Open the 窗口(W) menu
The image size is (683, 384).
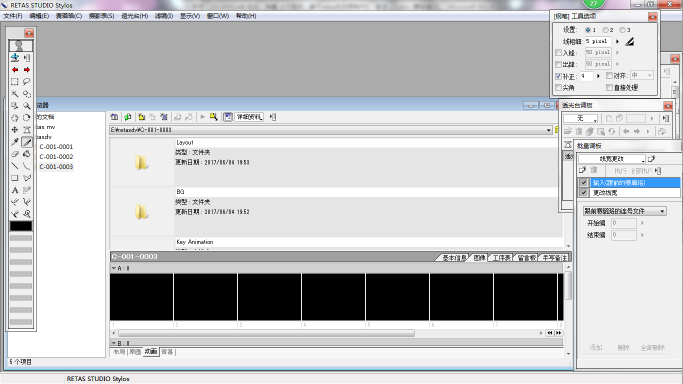pyautogui.click(x=218, y=16)
